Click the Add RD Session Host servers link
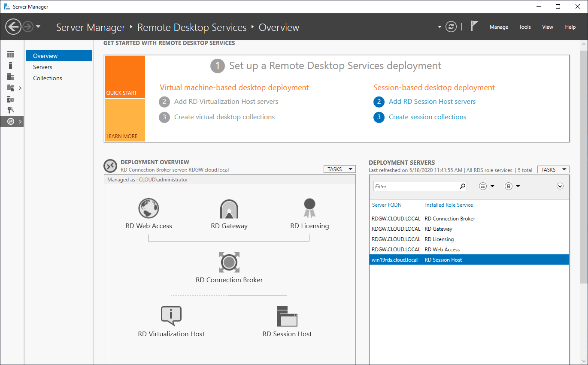Screen dimensions: 588x365 pos(432,102)
